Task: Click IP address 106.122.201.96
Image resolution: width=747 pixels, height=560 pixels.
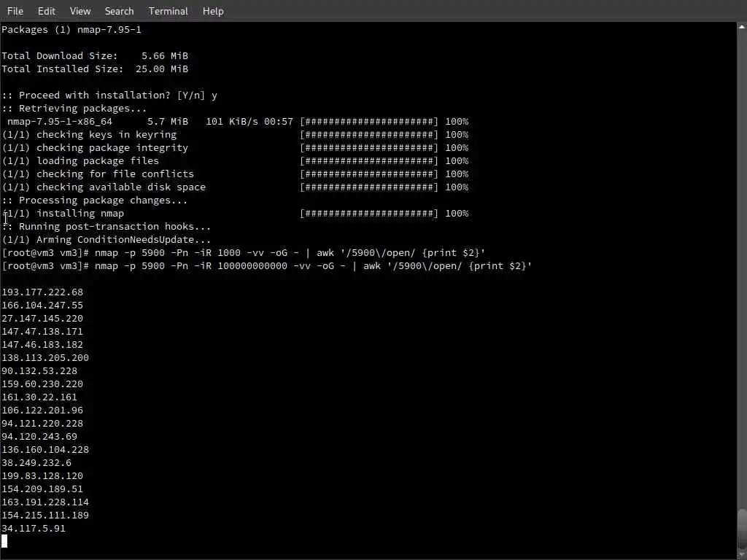Action: click(x=42, y=410)
